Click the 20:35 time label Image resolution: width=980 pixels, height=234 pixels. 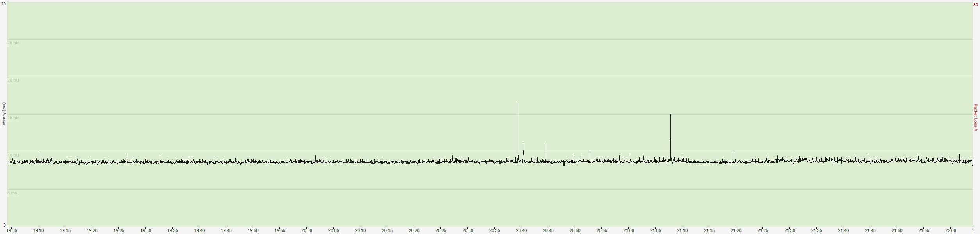tap(495, 230)
